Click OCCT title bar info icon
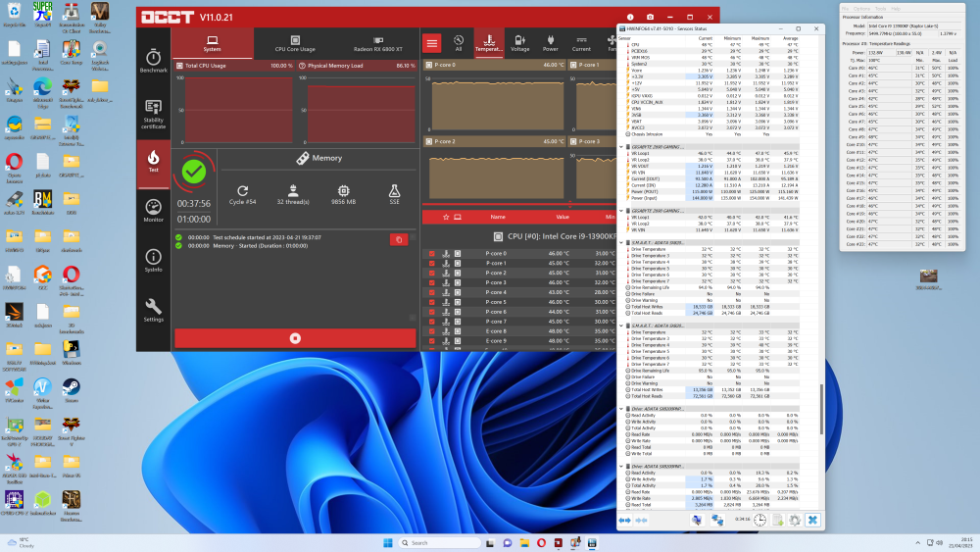This screenshot has width=980, height=552. tap(630, 17)
